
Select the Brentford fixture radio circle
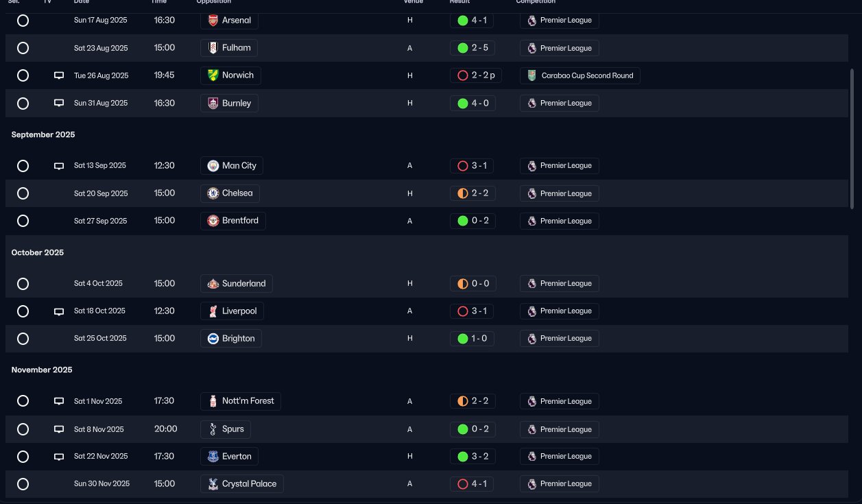[23, 221]
